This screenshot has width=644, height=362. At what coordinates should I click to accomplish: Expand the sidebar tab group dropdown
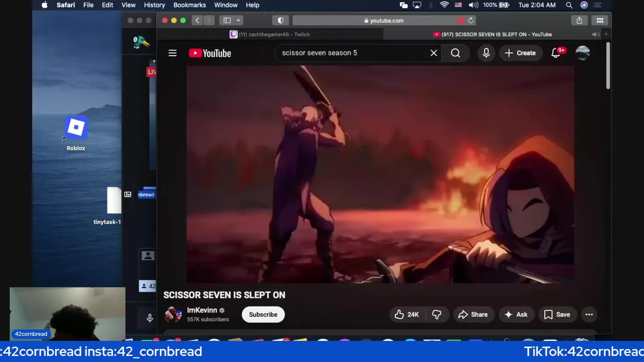(238, 21)
